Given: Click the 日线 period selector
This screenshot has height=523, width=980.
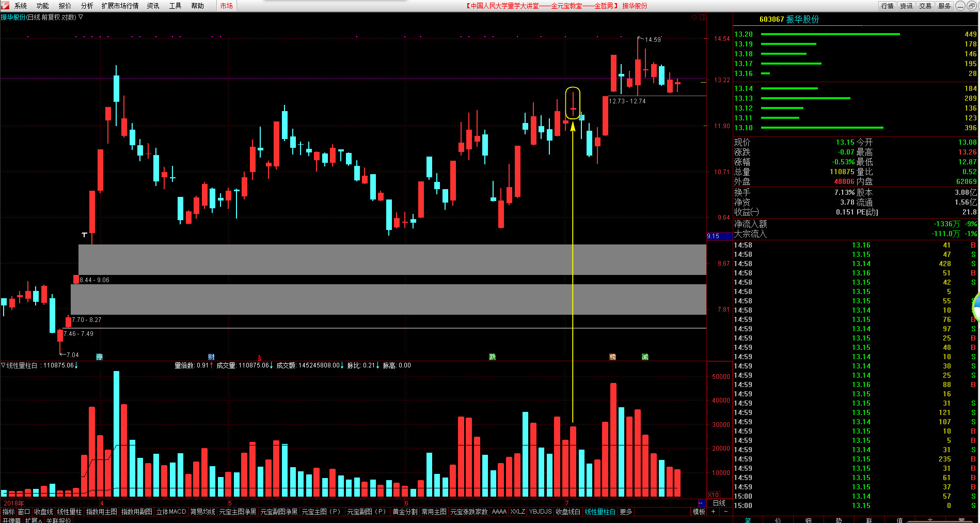Looking at the screenshot, I should coord(719,503).
